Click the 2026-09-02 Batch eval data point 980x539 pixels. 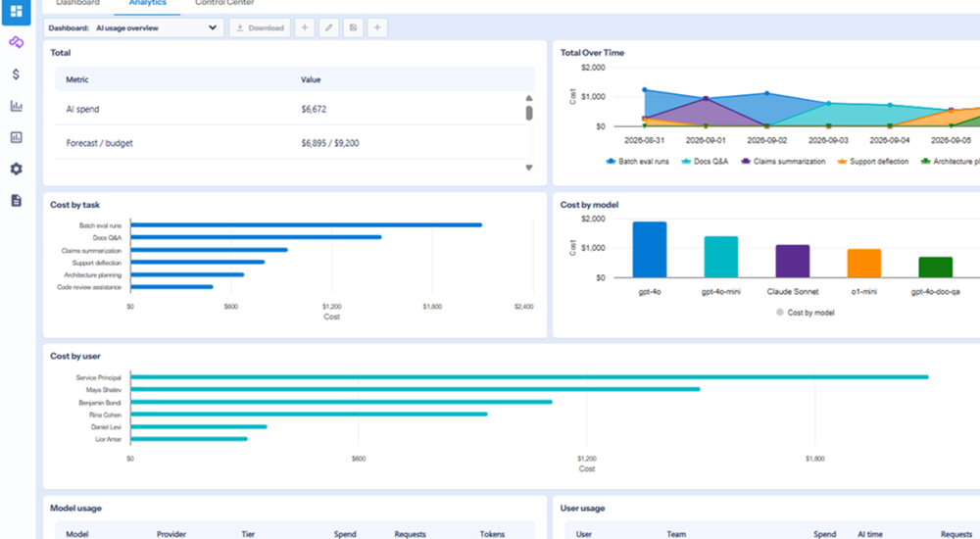tap(767, 93)
